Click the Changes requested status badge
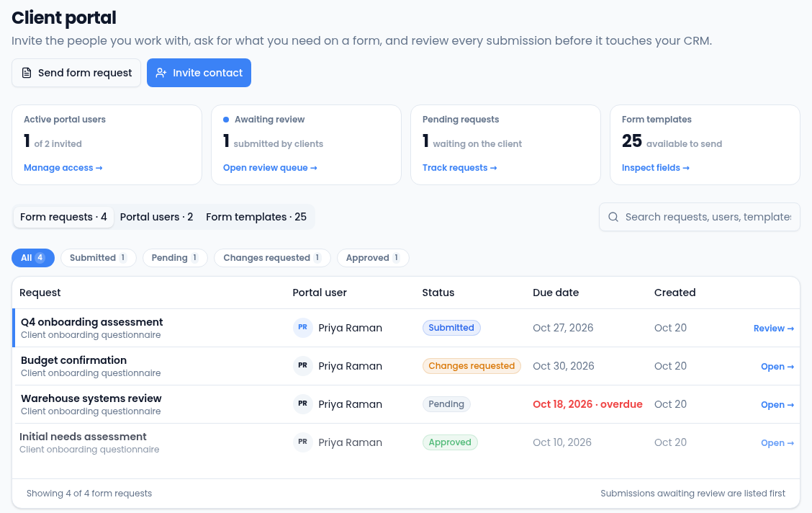This screenshot has height=513, width=812. click(x=472, y=366)
